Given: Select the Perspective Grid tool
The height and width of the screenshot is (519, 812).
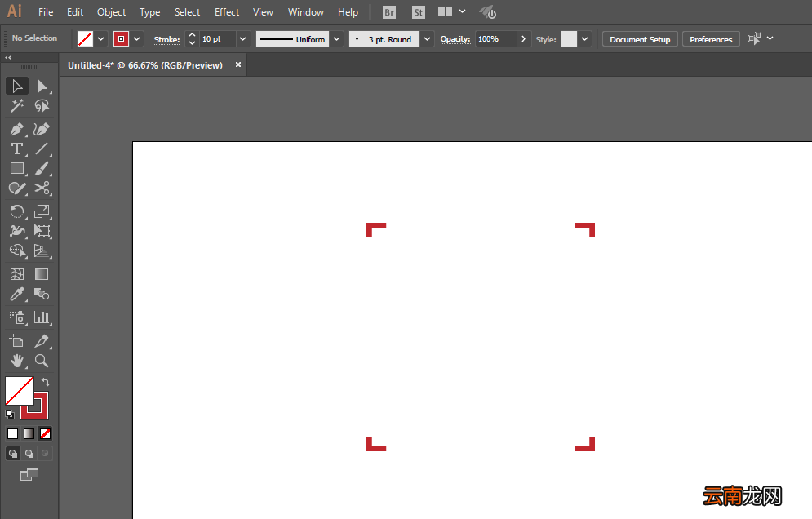Looking at the screenshot, I should point(42,251).
